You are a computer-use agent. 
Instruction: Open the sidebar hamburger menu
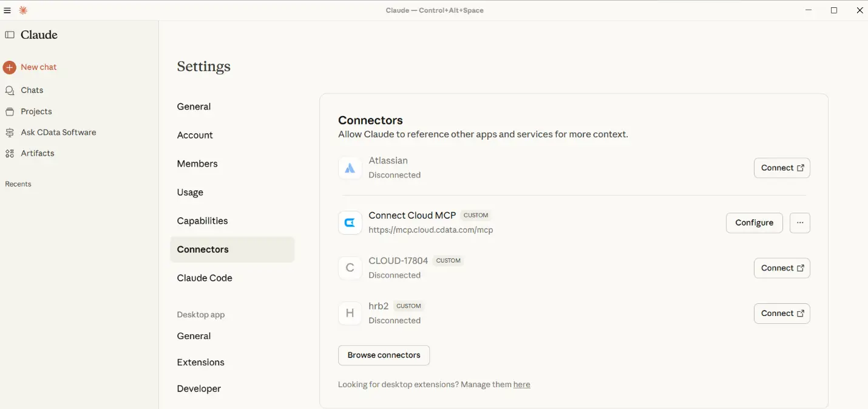(x=7, y=10)
